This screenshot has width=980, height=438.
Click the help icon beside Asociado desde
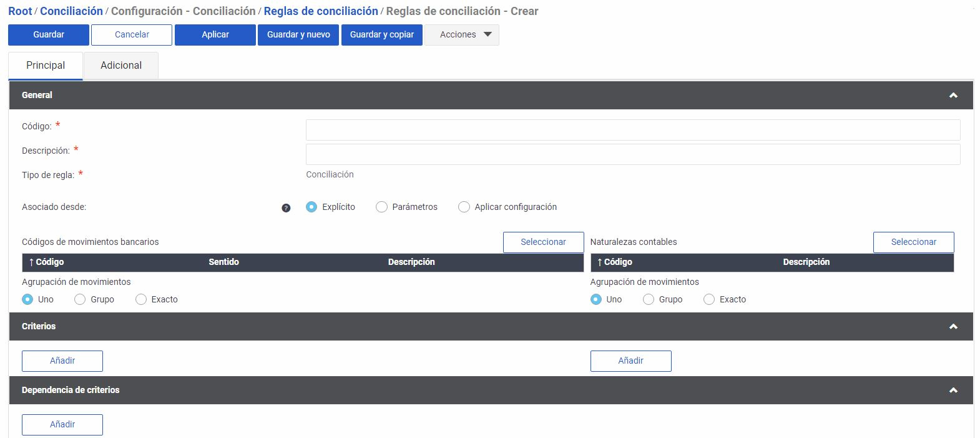point(286,208)
